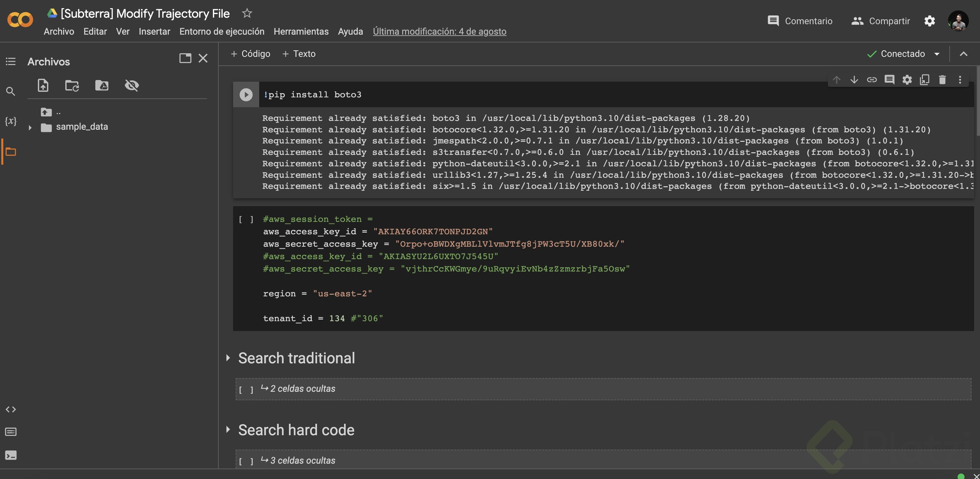Refresh the file browser
This screenshot has height=479, width=980.
click(x=71, y=86)
